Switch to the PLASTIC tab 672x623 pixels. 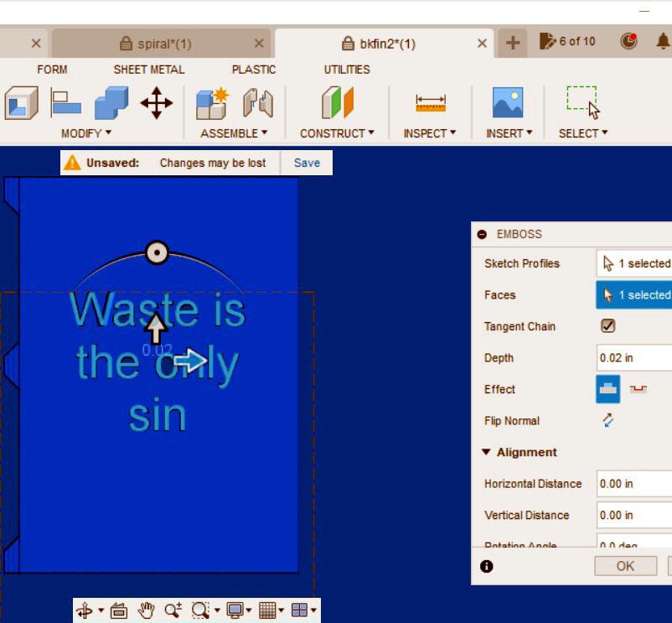click(254, 70)
